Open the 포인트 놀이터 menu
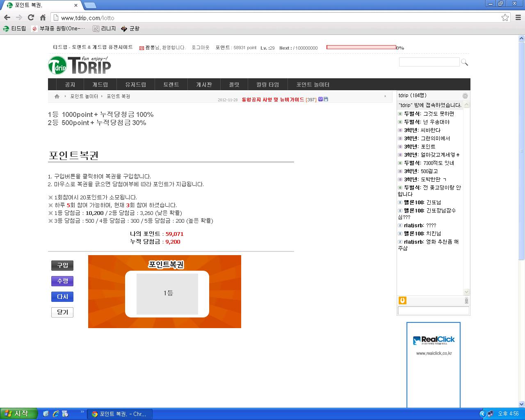The width and height of the screenshot is (525, 420). (x=313, y=84)
